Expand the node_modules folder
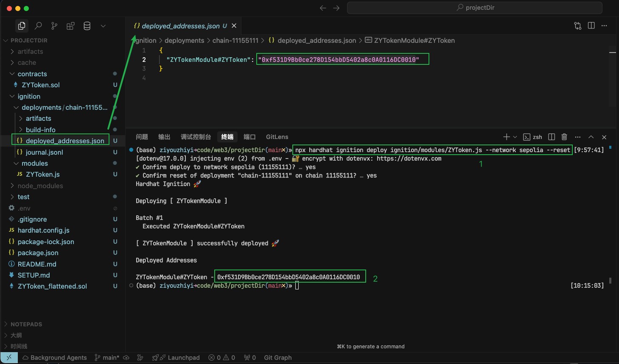 40,186
